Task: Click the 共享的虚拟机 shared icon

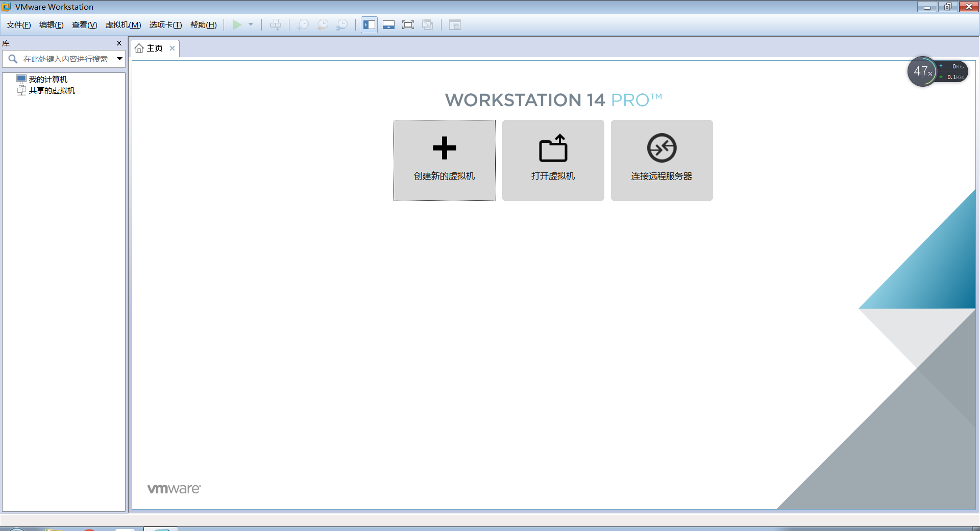Action: [x=21, y=90]
